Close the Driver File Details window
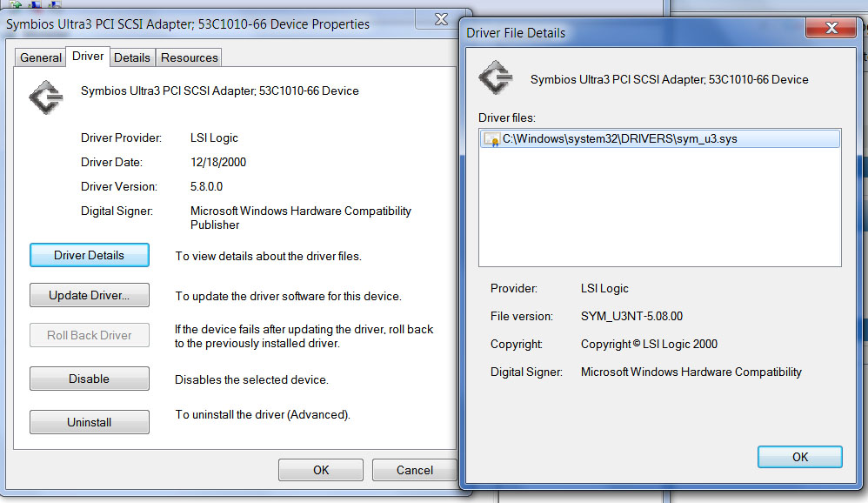 tap(831, 28)
